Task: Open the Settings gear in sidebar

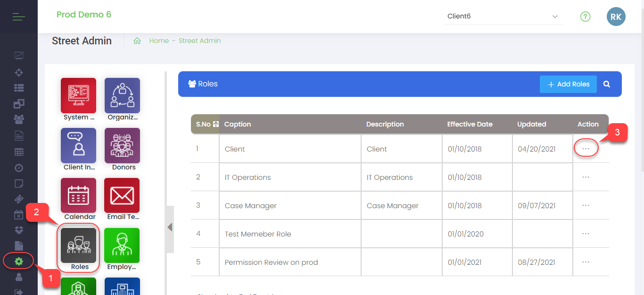Action: [x=19, y=261]
